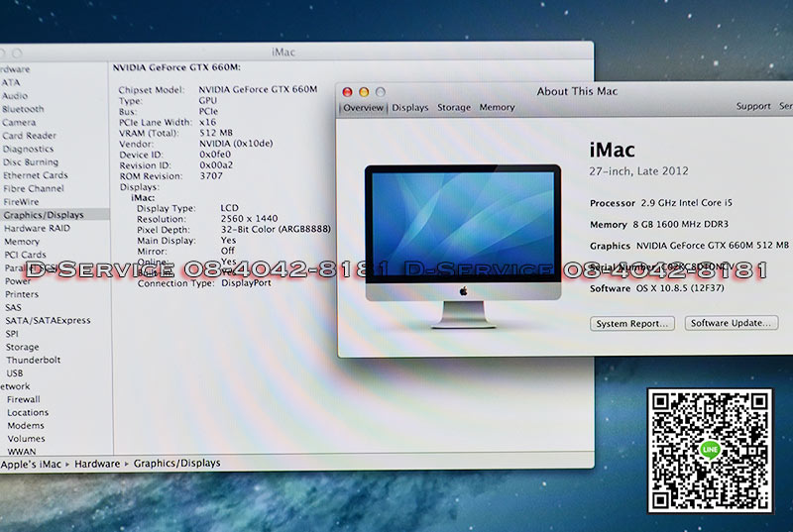Click Hardware in the bottom path bar
This screenshot has width=793, height=532.
point(97,464)
